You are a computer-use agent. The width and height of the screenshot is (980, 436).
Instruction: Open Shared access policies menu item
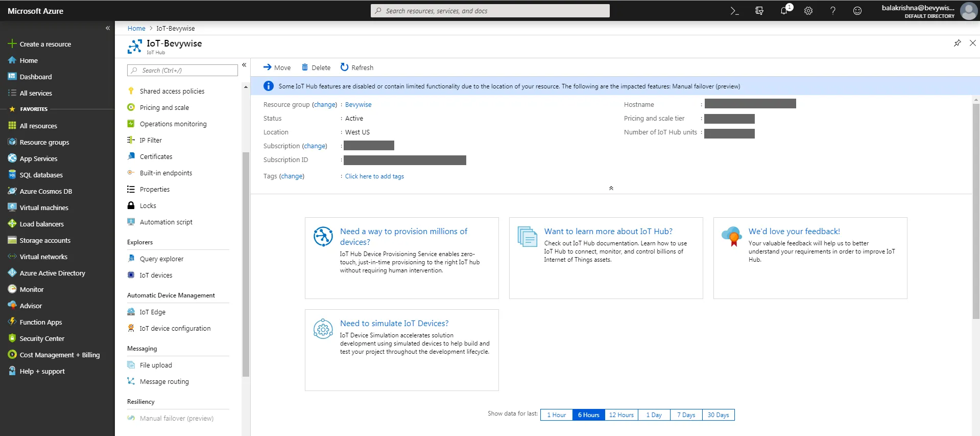(172, 91)
